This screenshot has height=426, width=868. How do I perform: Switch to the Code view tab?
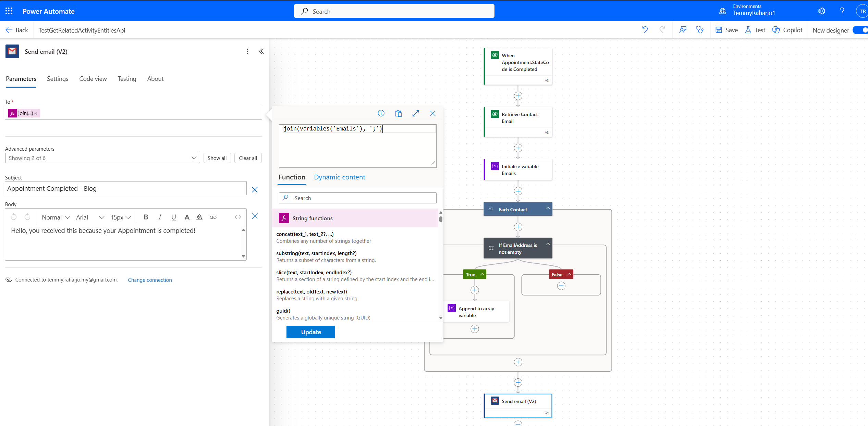point(93,79)
